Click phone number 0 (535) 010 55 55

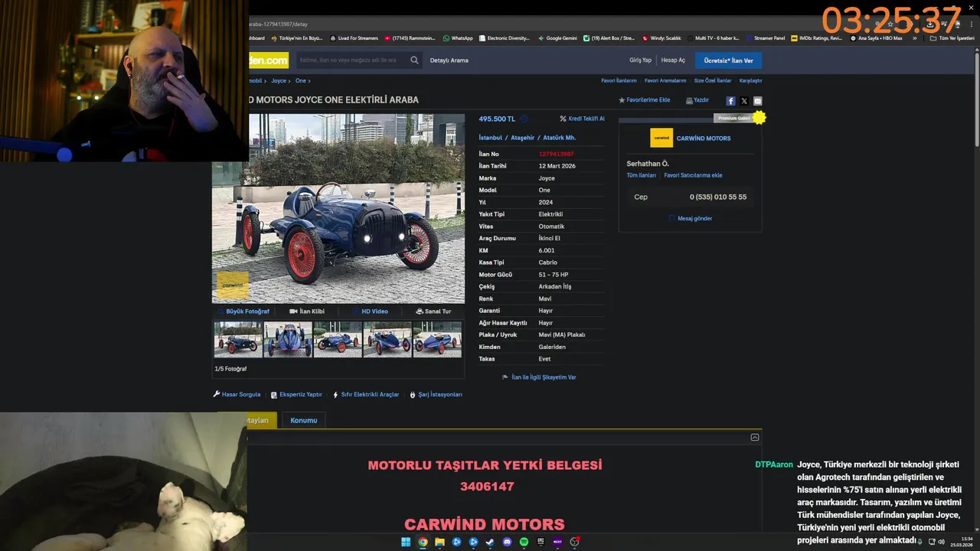click(x=718, y=197)
